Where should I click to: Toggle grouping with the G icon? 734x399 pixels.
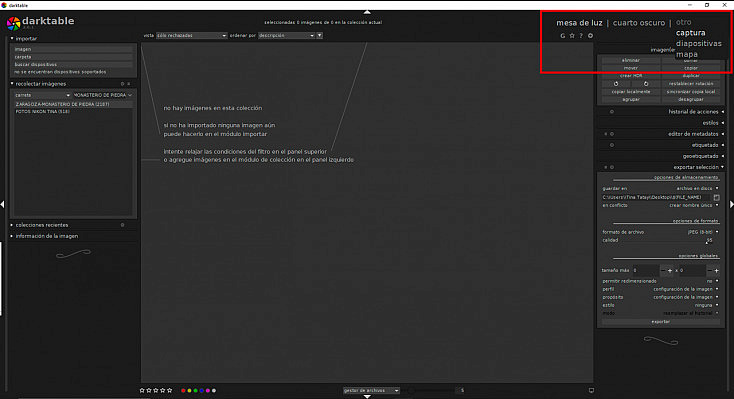(x=563, y=36)
